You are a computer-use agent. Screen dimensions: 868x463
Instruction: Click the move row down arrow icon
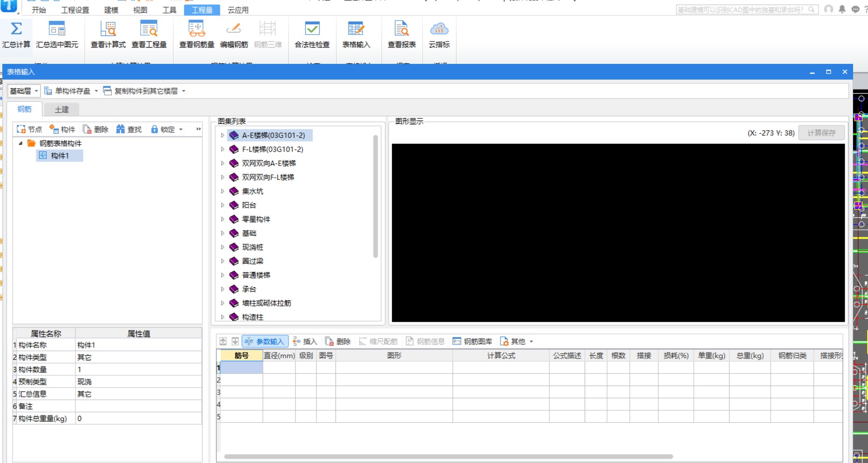click(x=235, y=341)
